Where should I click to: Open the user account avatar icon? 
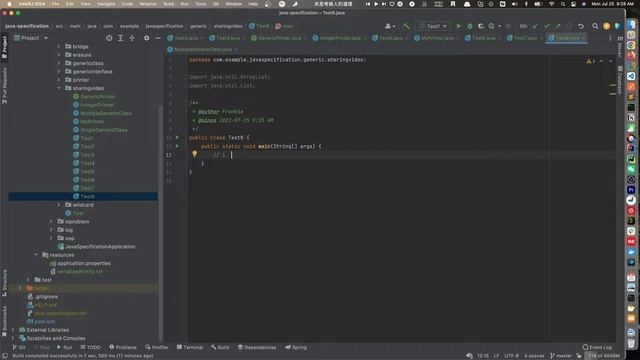click(x=607, y=26)
